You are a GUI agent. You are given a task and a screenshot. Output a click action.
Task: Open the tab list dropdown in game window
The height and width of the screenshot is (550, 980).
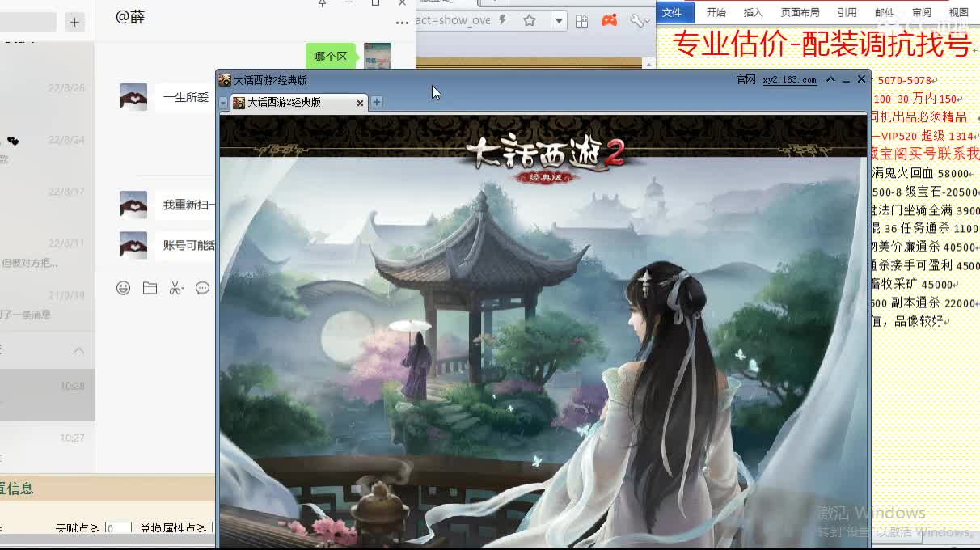(224, 103)
